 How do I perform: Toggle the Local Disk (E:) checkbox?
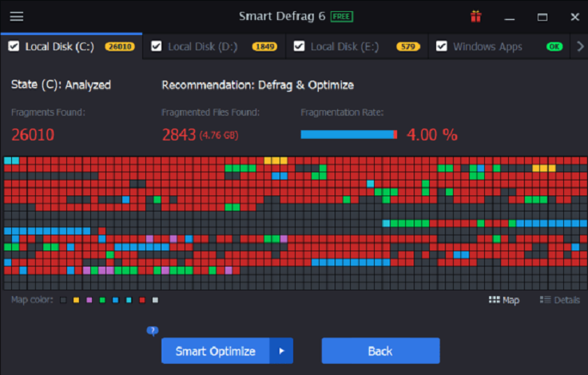(299, 46)
